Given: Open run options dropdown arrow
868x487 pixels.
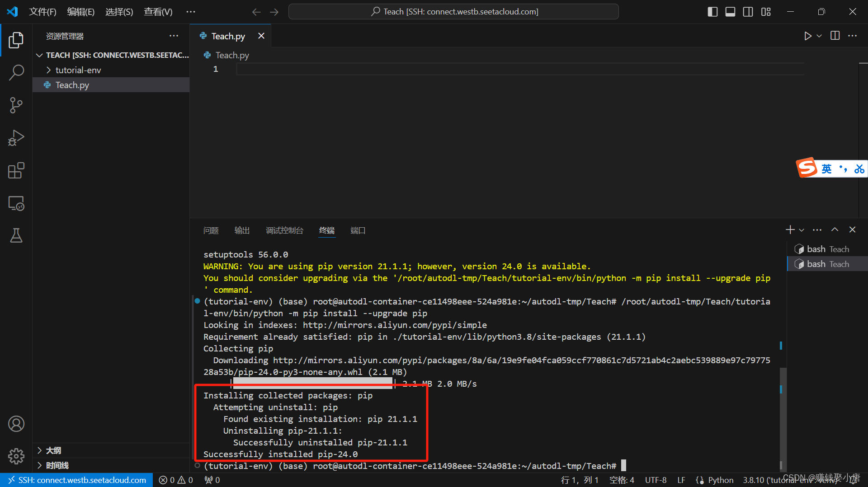Looking at the screenshot, I should point(819,36).
